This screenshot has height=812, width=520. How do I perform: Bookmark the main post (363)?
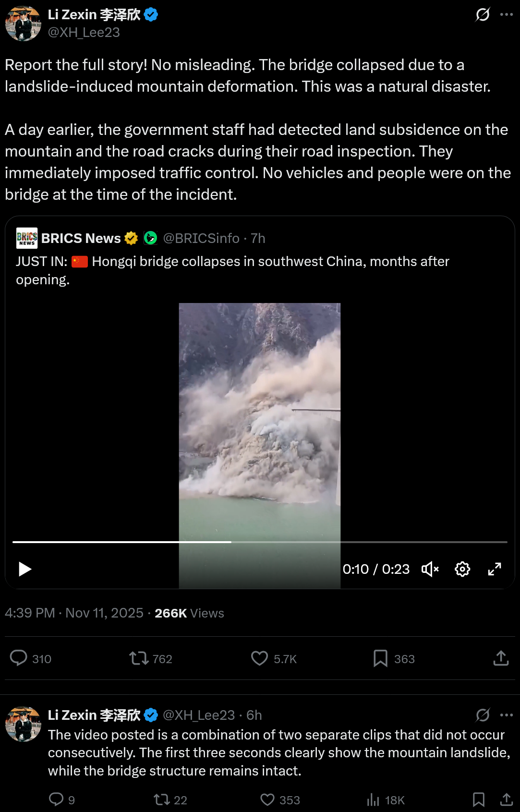click(x=394, y=658)
